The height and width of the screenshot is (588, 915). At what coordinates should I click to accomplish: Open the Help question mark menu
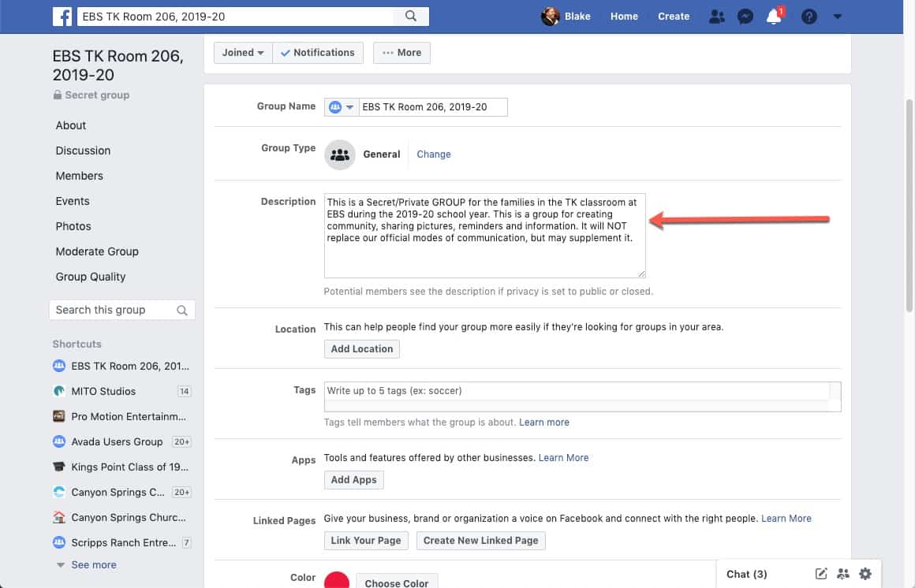(x=809, y=16)
